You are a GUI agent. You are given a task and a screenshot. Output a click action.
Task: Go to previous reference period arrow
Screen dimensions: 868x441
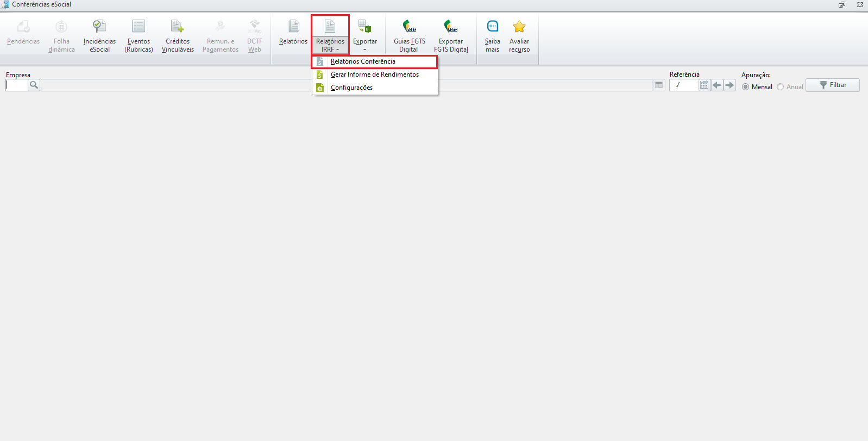pyautogui.click(x=717, y=85)
